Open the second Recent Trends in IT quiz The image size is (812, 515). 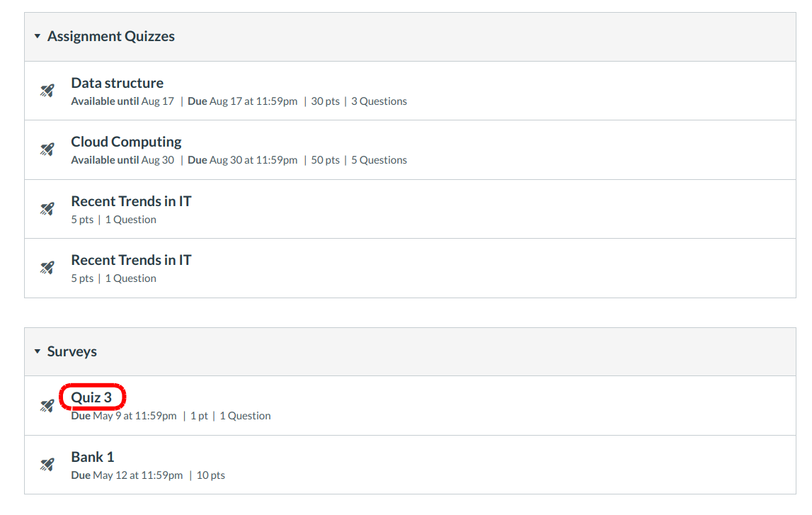pyautogui.click(x=131, y=260)
